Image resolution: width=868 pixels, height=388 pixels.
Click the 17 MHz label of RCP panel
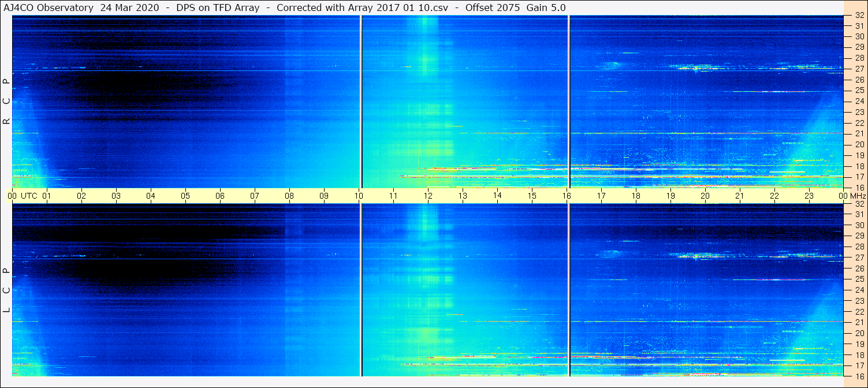[859, 177]
